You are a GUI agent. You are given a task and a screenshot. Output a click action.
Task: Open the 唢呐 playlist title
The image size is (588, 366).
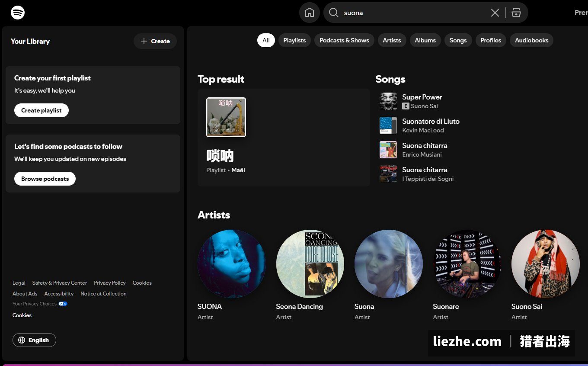pyautogui.click(x=220, y=156)
